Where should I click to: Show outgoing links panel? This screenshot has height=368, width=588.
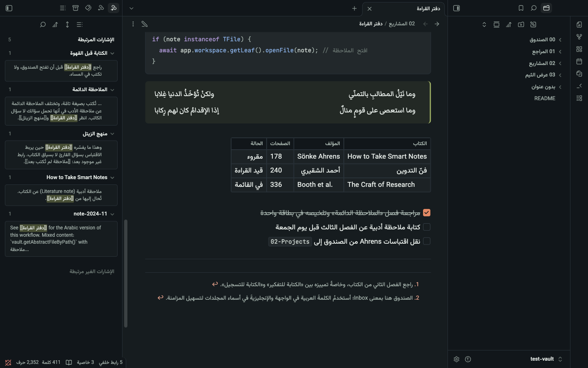[101, 8]
